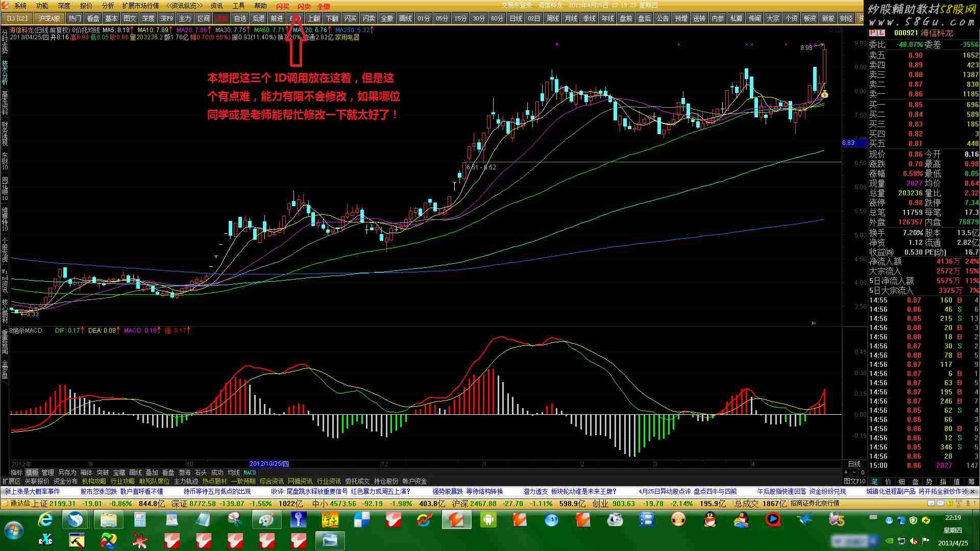Select the 模板 template tab below chart
Screen dimensions: 980x551
coord(32,472)
